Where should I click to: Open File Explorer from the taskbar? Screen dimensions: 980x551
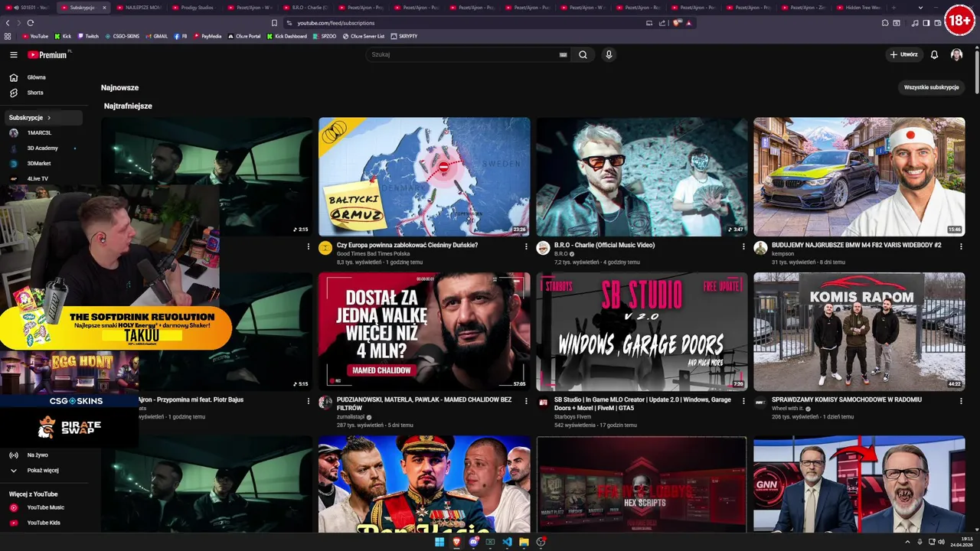(x=524, y=542)
